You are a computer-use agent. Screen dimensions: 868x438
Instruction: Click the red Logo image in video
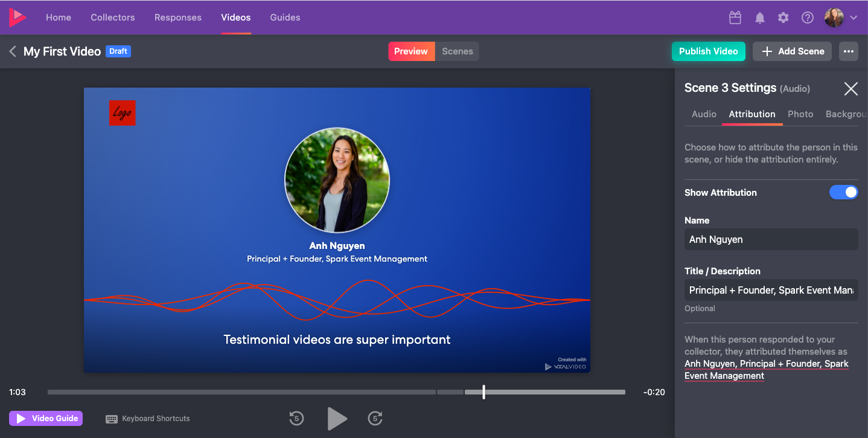pyautogui.click(x=123, y=113)
